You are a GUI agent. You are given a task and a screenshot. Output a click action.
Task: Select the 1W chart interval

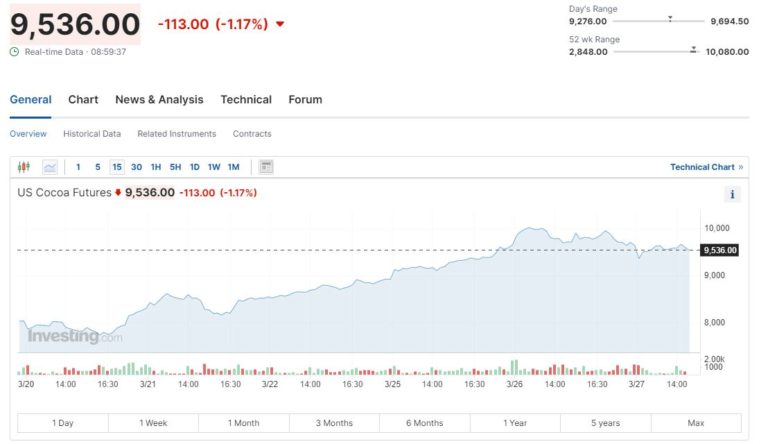214,167
